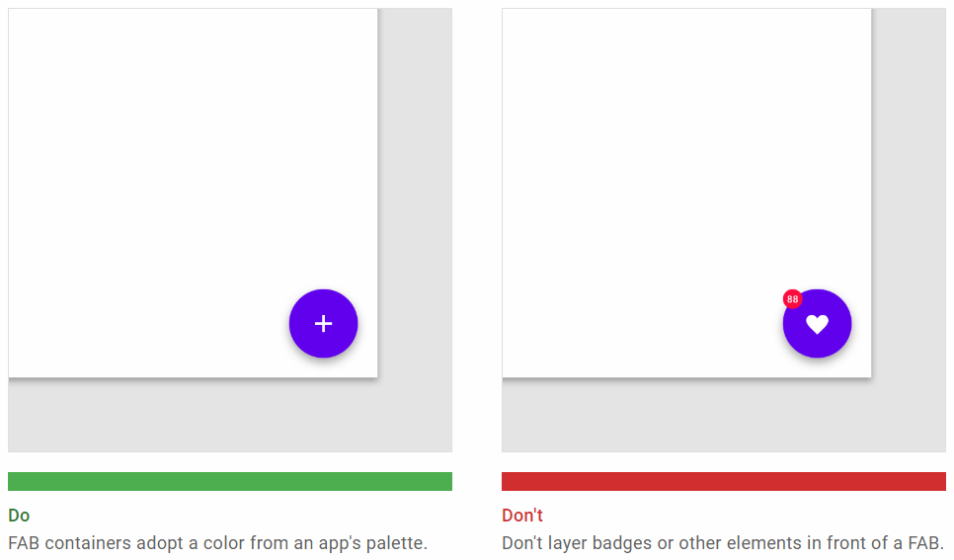Click the gray strip right of the Do card

coord(415,198)
